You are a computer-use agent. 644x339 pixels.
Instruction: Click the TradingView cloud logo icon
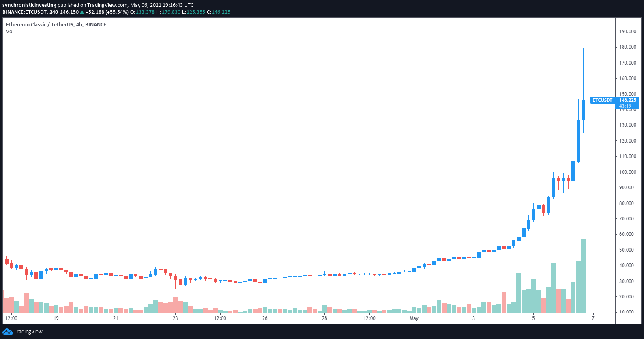pos(7,332)
